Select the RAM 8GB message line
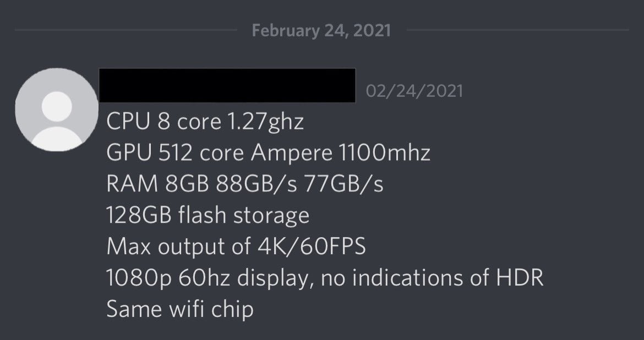 (x=245, y=184)
